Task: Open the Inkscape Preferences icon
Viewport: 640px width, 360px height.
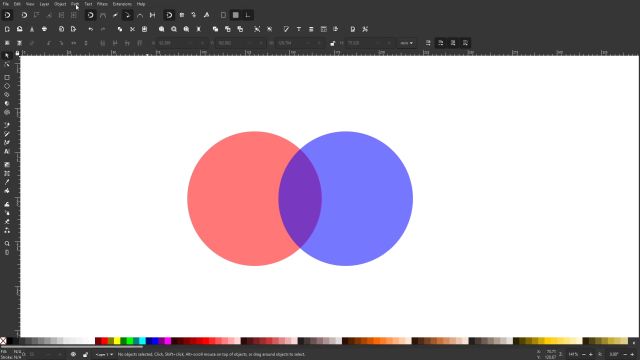Action: coord(365,29)
